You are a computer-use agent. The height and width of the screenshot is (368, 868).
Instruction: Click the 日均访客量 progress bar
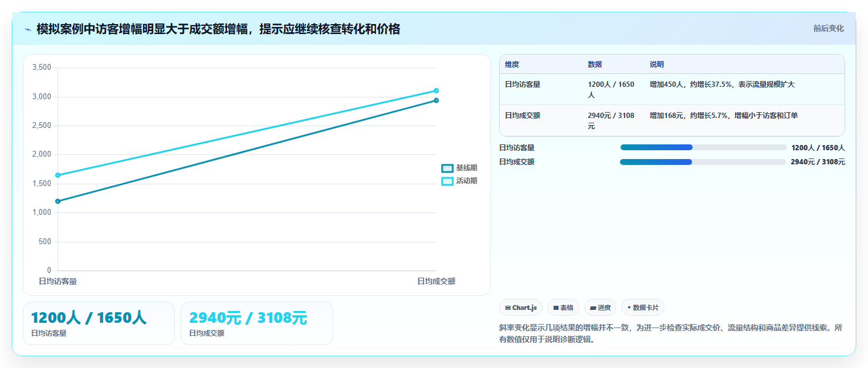click(703, 147)
